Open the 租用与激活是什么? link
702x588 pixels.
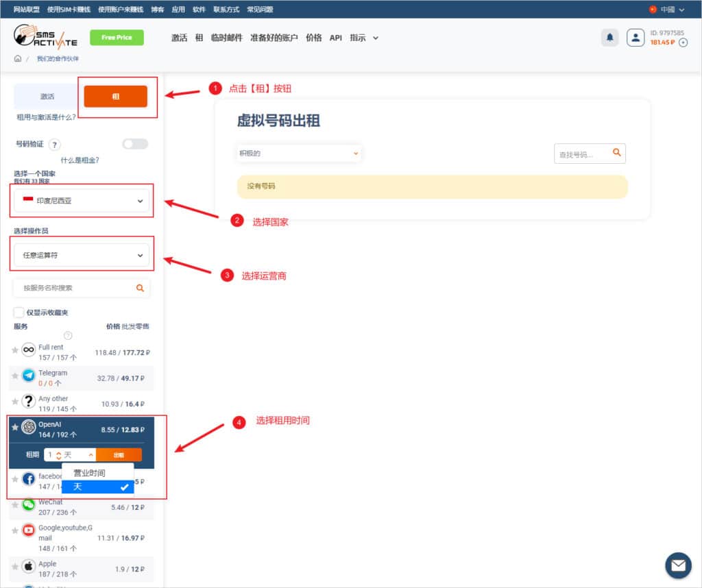[x=46, y=117]
